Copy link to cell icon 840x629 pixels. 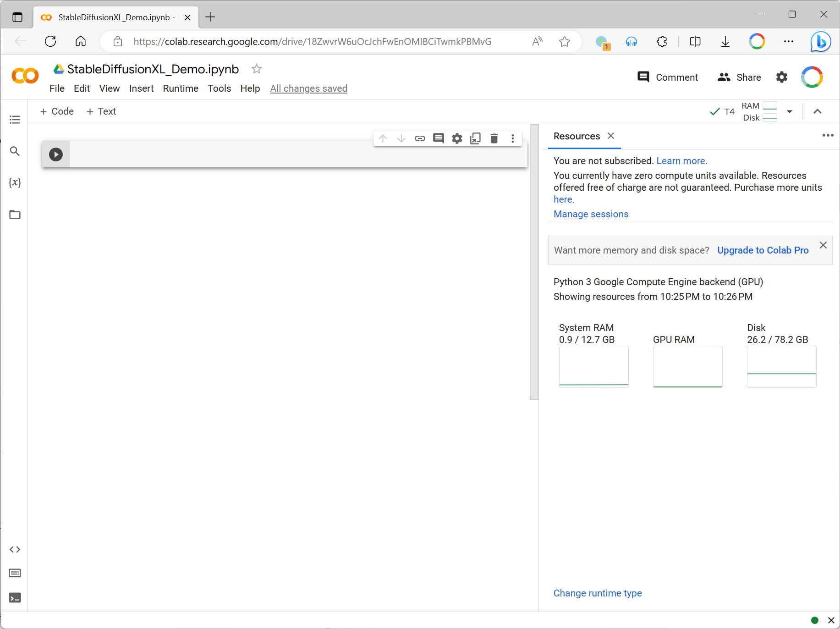tap(420, 138)
